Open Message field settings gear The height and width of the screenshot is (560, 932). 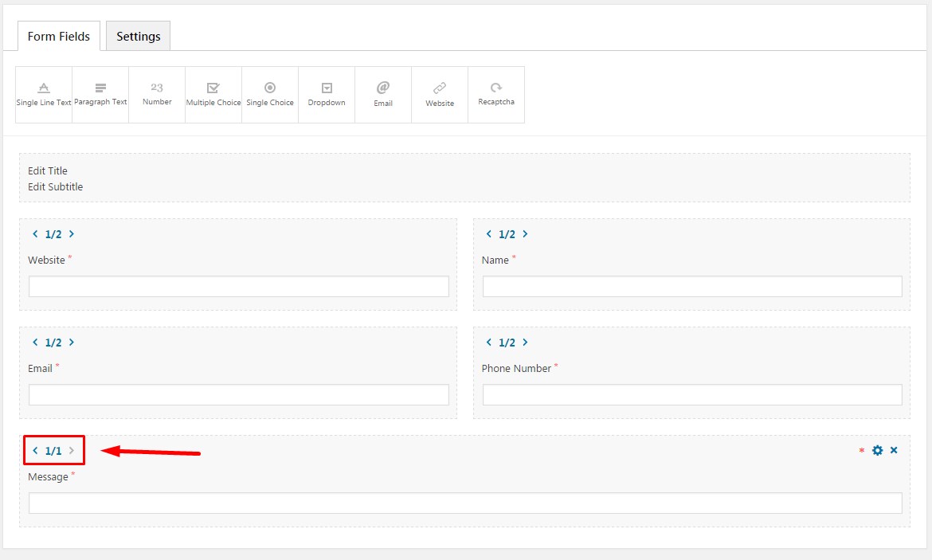pos(878,451)
